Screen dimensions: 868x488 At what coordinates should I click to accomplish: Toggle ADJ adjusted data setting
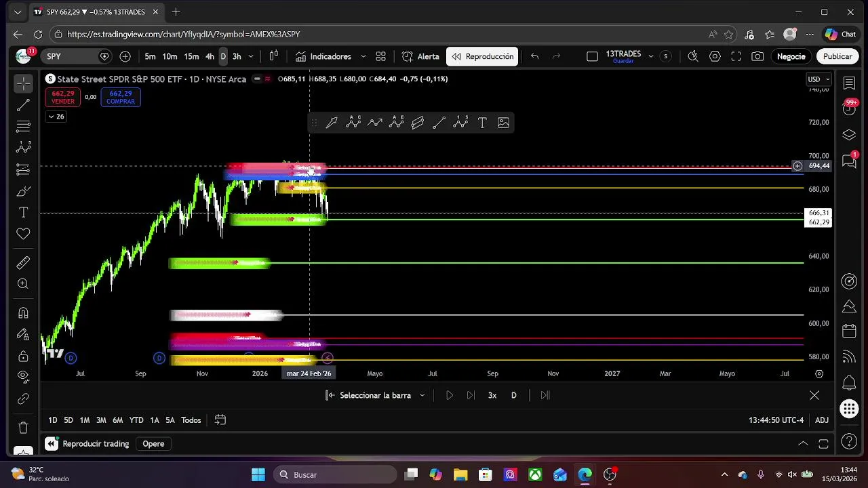point(821,420)
